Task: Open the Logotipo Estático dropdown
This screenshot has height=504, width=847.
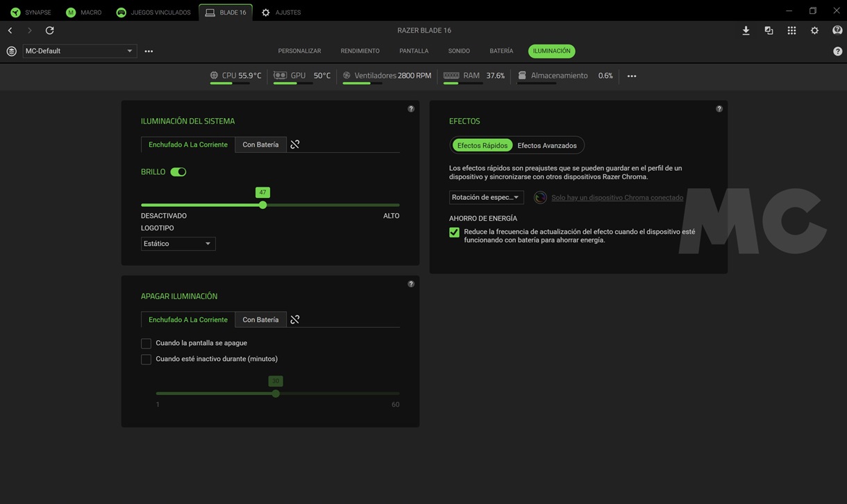Action: pos(178,244)
